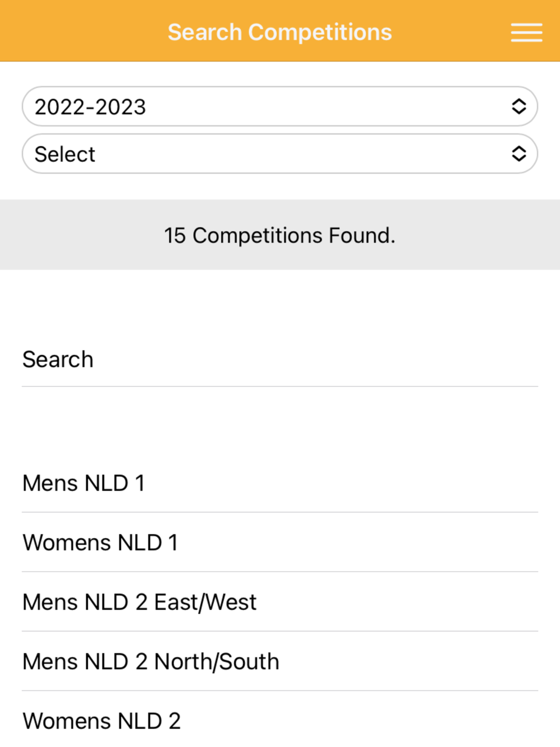
Task: Tap the Search Competitions header title
Action: pyautogui.click(x=280, y=32)
